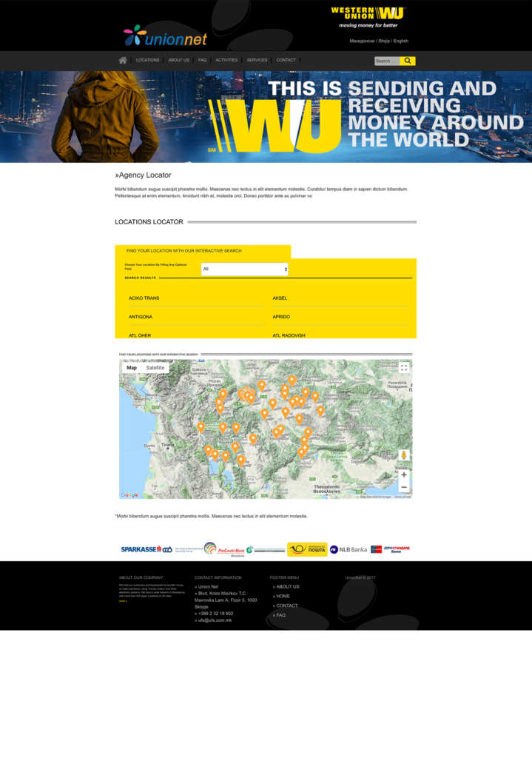Open the ATL RADOVISH search result

[289, 335]
